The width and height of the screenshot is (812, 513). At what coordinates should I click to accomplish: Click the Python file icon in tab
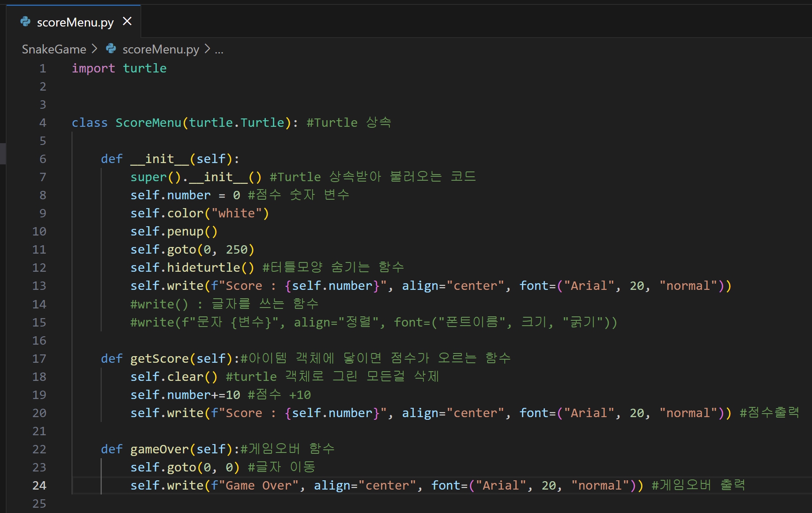click(x=26, y=22)
